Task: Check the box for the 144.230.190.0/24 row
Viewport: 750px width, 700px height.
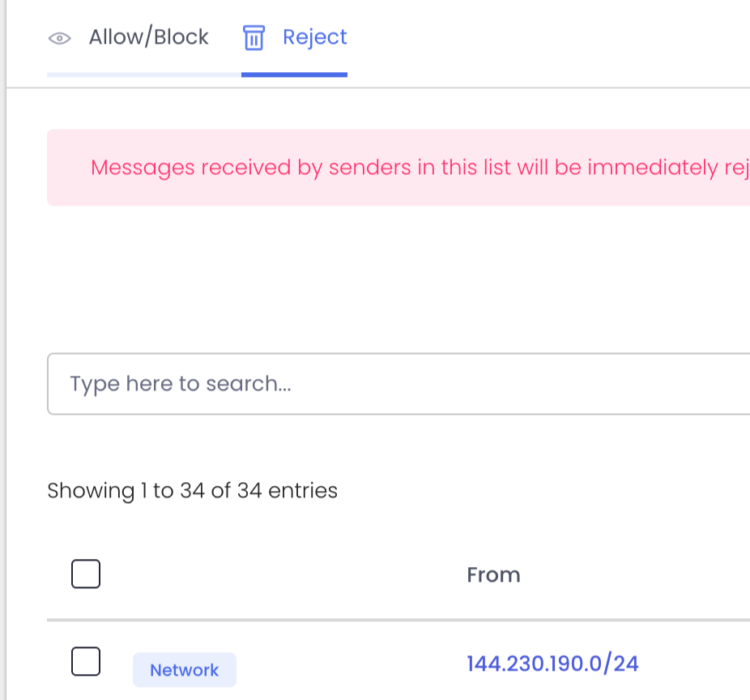Action: coord(86,661)
